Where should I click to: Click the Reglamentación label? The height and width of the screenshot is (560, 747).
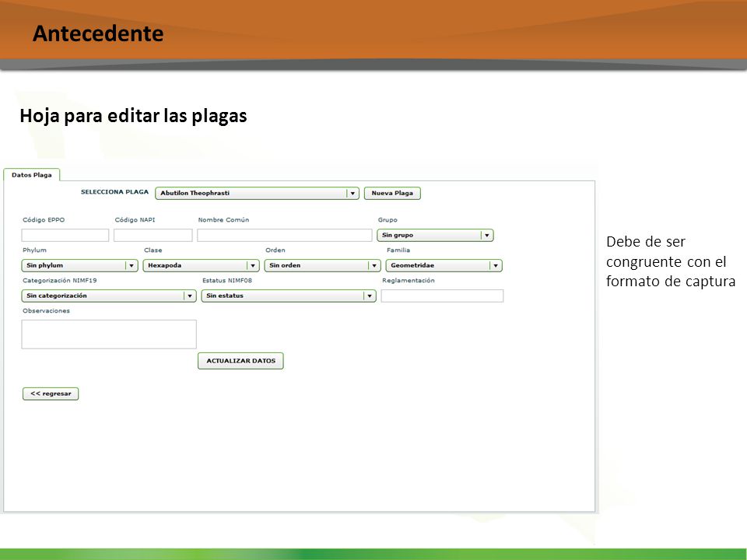[409, 281]
